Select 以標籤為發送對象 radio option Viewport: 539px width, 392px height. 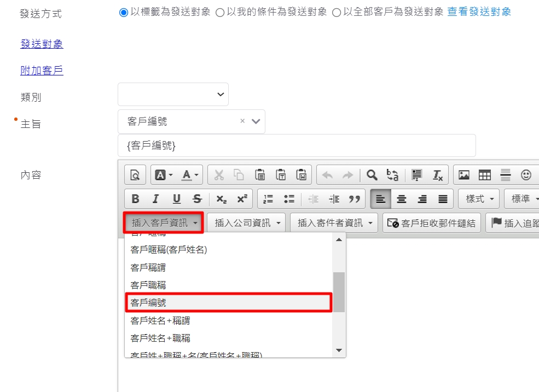[x=124, y=12]
